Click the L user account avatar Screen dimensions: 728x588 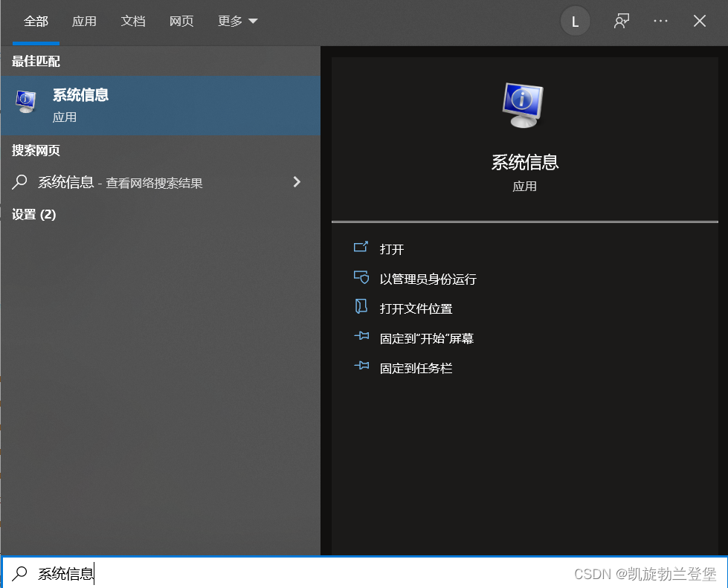575,22
